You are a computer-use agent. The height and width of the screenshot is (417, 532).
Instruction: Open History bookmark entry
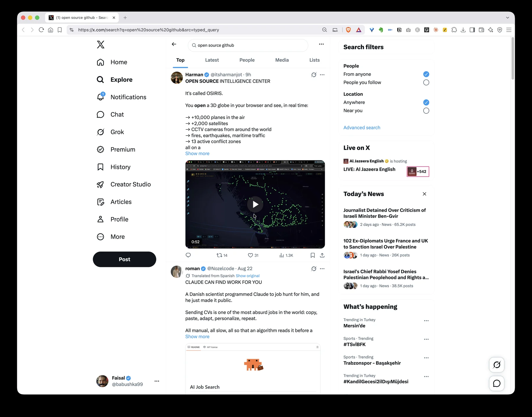113,167
